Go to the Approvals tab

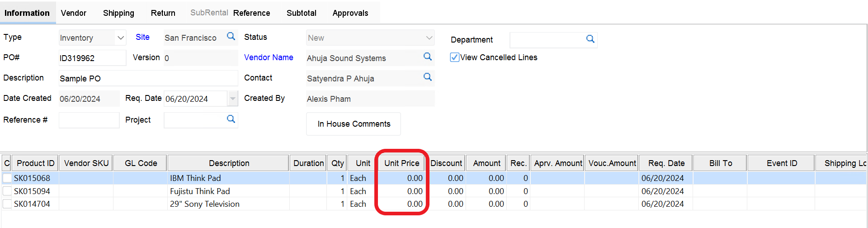pyautogui.click(x=350, y=13)
